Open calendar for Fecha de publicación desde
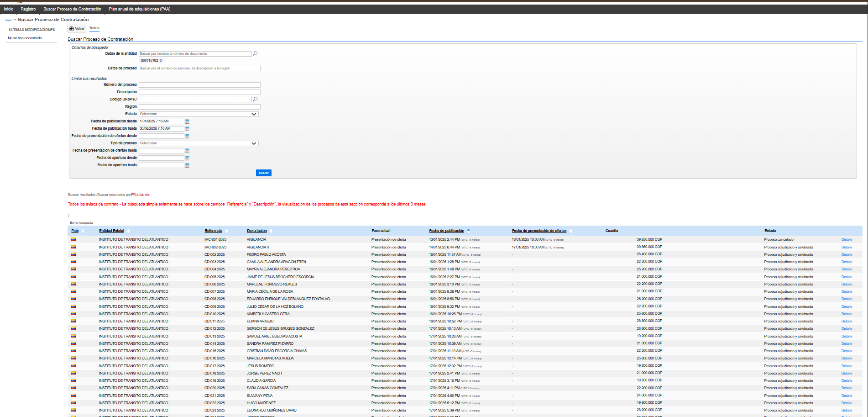This screenshot has height=417, width=868. [x=187, y=121]
